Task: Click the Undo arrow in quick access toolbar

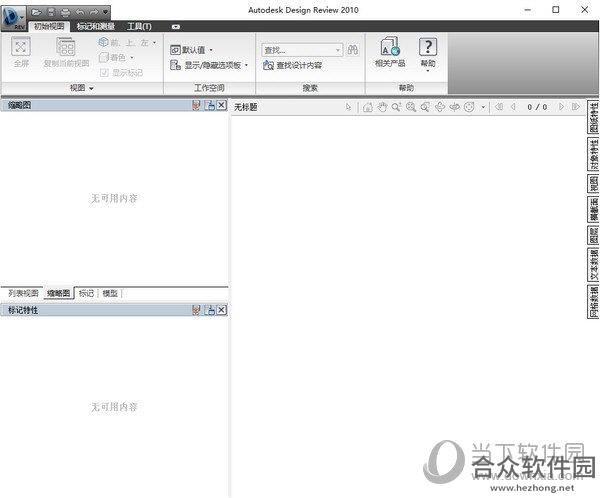Action: tap(80, 12)
